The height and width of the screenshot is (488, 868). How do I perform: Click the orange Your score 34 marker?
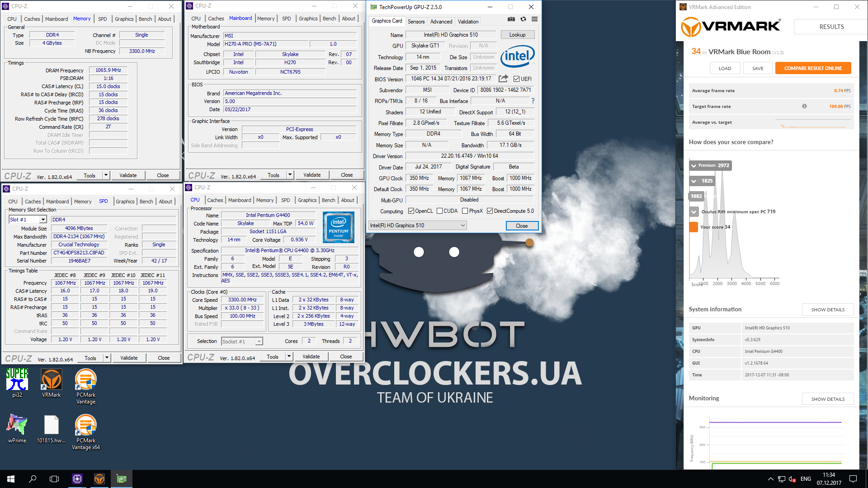tap(693, 227)
